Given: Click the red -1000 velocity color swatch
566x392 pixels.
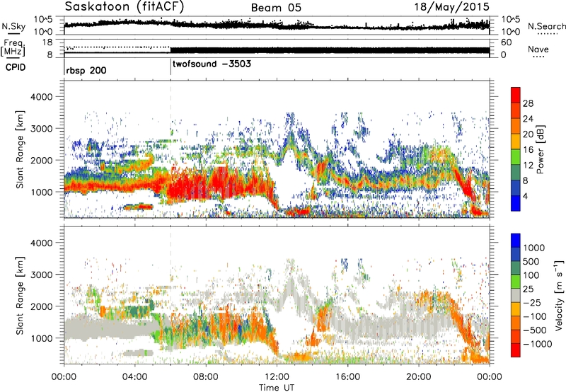Looking at the screenshot, I should pos(516,350).
